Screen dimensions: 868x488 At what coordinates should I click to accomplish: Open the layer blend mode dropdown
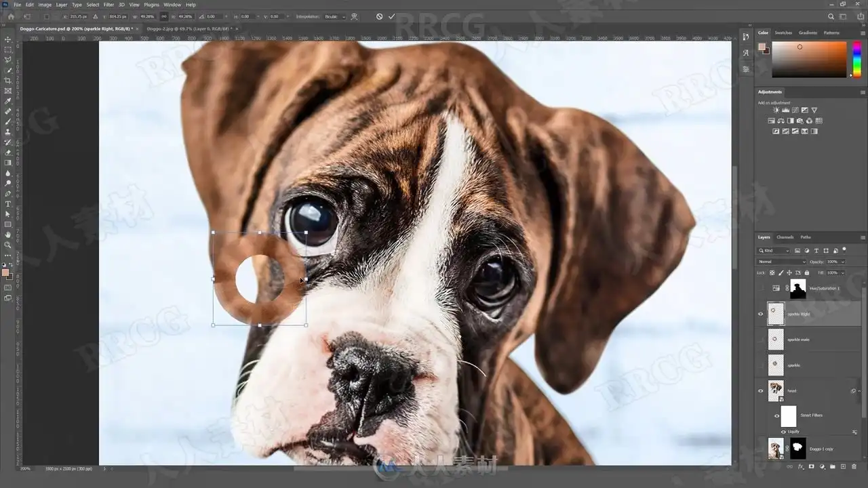click(x=782, y=262)
